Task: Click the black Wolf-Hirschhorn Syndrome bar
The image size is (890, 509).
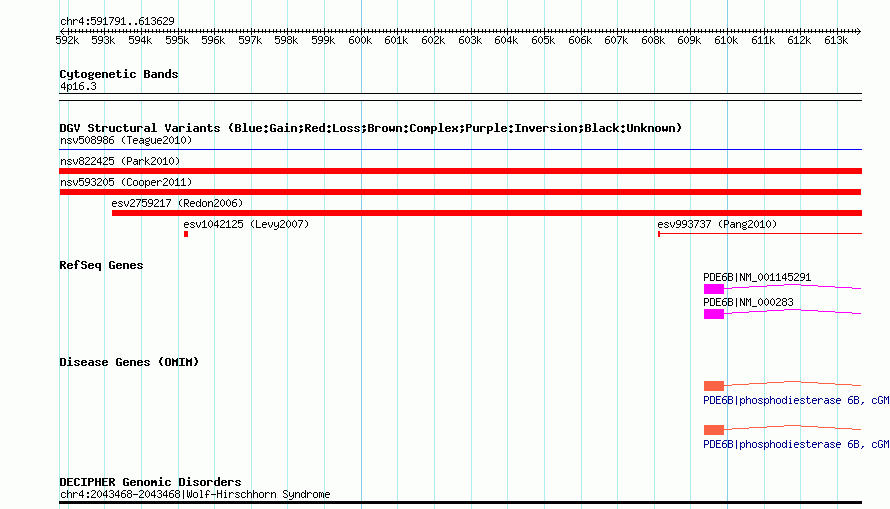Action: tap(460, 502)
